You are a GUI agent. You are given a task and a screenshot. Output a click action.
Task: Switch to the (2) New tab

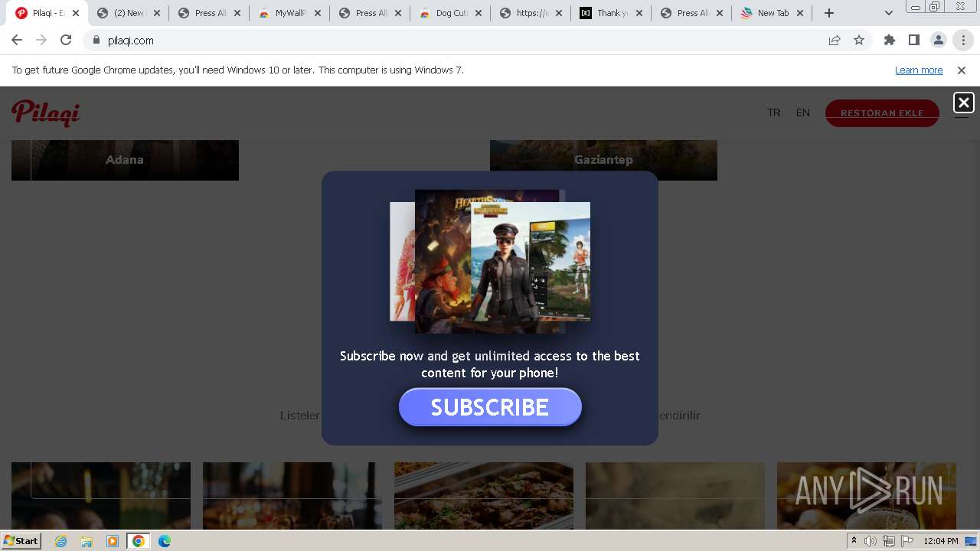tap(128, 13)
